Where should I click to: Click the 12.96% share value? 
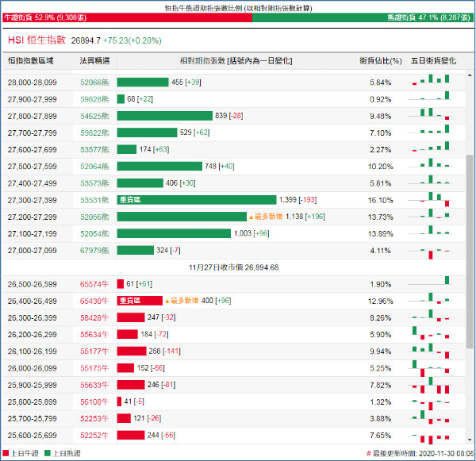[x=380, y=301]
